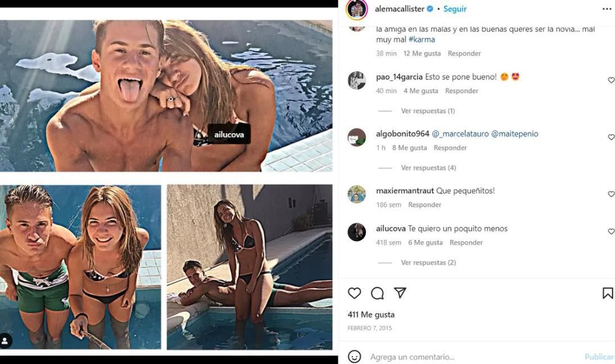Open pao_14garcia's profile picture
The width and height of the screenshot is (615, 364).
pos(356,80)
